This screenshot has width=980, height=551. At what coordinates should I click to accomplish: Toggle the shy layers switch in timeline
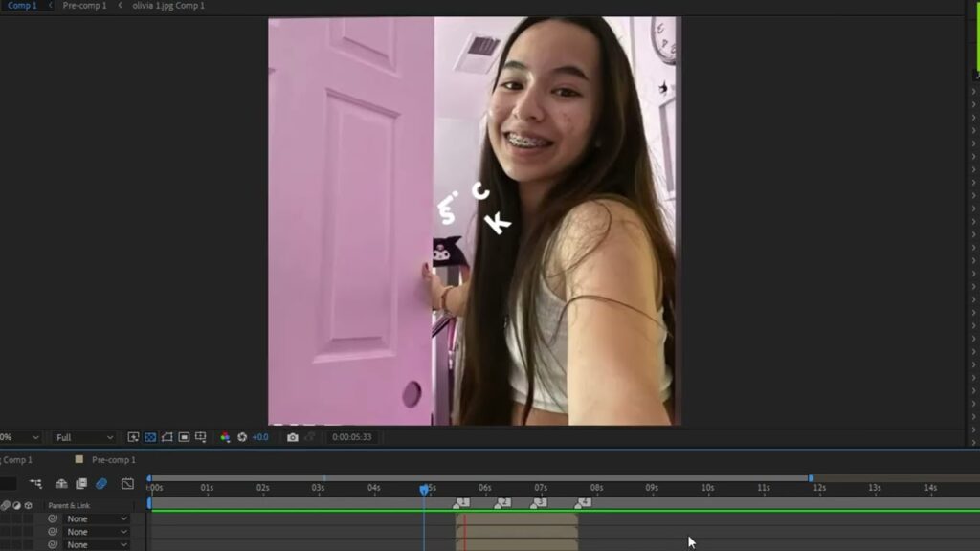[61, 484]
